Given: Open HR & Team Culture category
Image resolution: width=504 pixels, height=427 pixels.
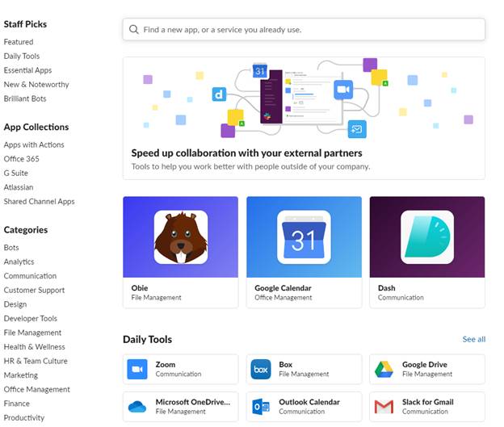Looking at the screenshot, I should coord(36,361).
